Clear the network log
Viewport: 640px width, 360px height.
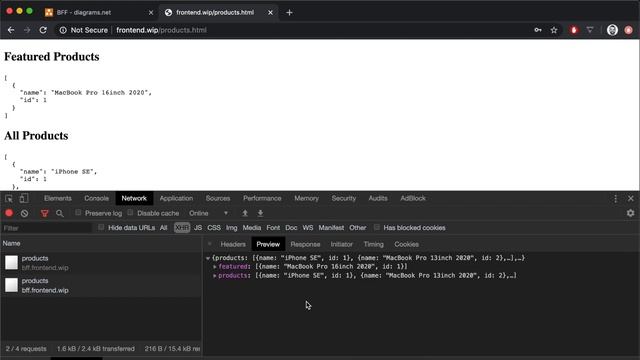tap(24, 213)
